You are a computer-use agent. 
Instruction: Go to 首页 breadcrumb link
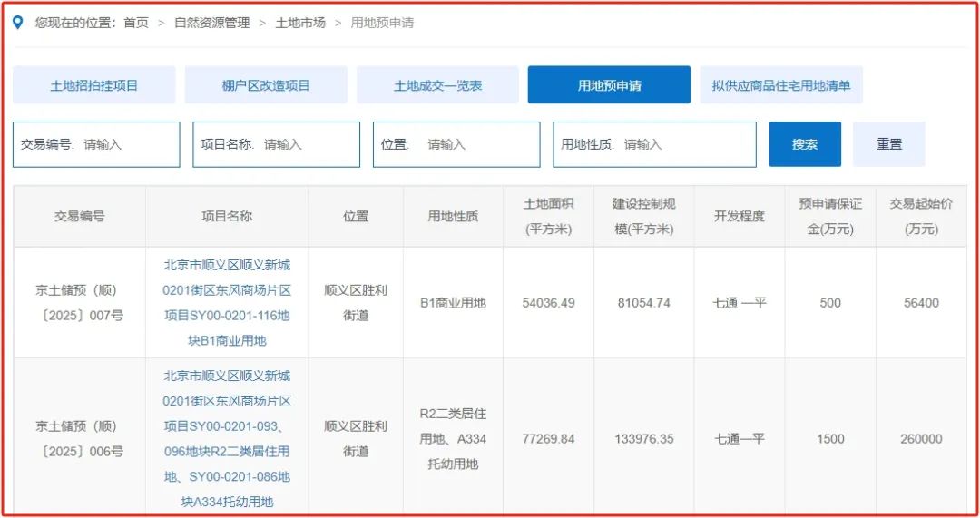136,23
